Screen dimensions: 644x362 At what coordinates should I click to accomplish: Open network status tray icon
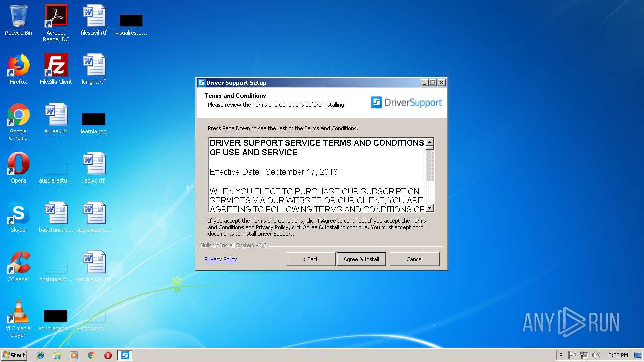coord(584,355)
